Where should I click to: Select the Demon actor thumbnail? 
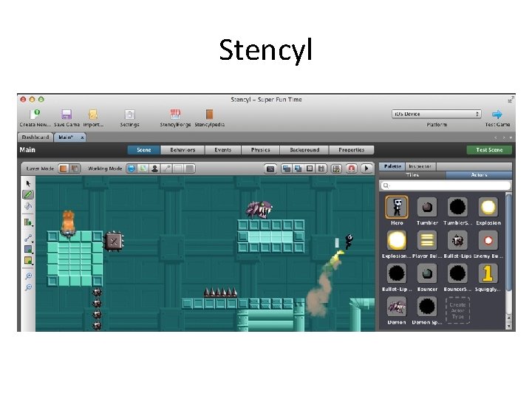click(x=397, y=307)
